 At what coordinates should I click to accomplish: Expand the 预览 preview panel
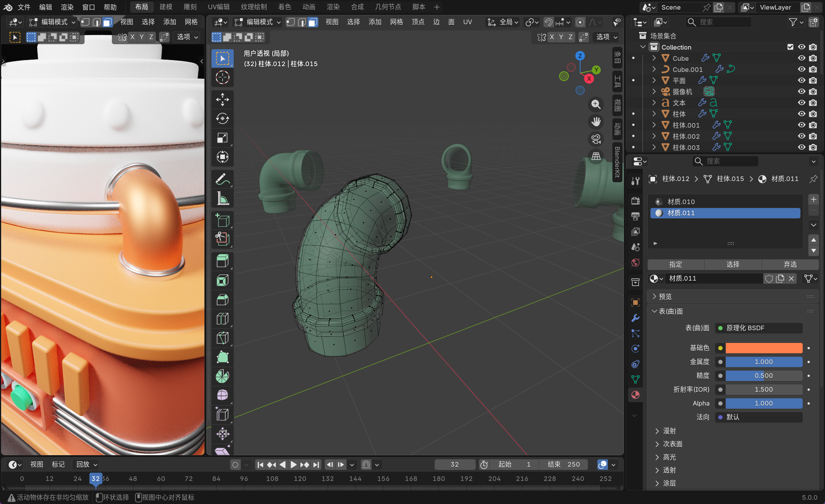coord(665,296)
